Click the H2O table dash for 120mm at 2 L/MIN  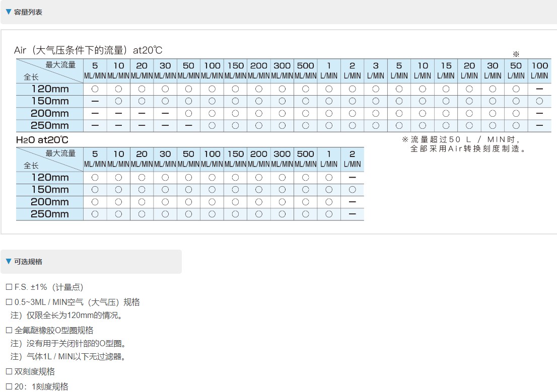click(x=352, y=177)
